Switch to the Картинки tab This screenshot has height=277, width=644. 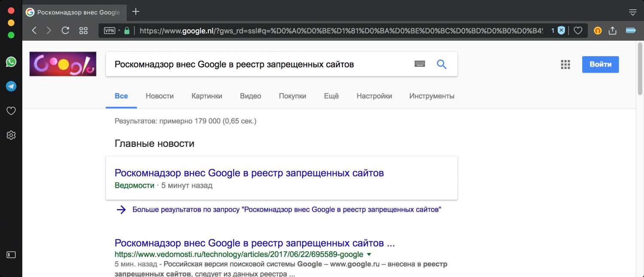207,96
